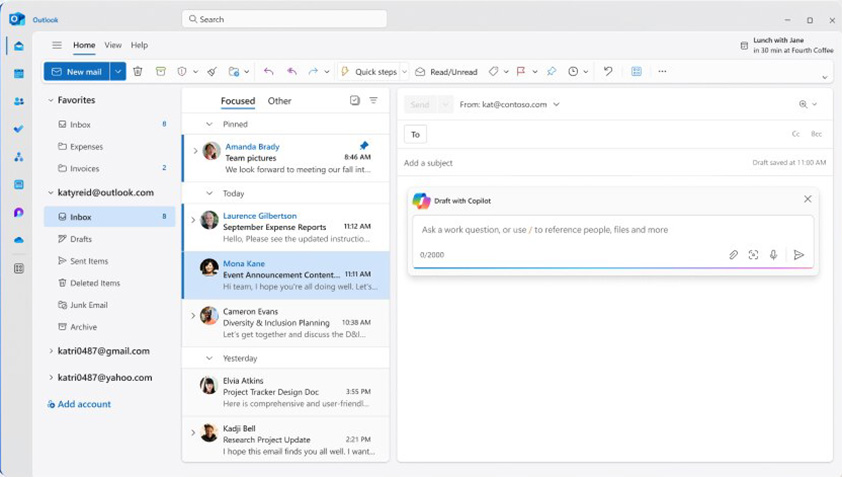Expand the katri0487@gmail.com account
Viewport: 842px width, 477px height.
(x=50, y=351)
